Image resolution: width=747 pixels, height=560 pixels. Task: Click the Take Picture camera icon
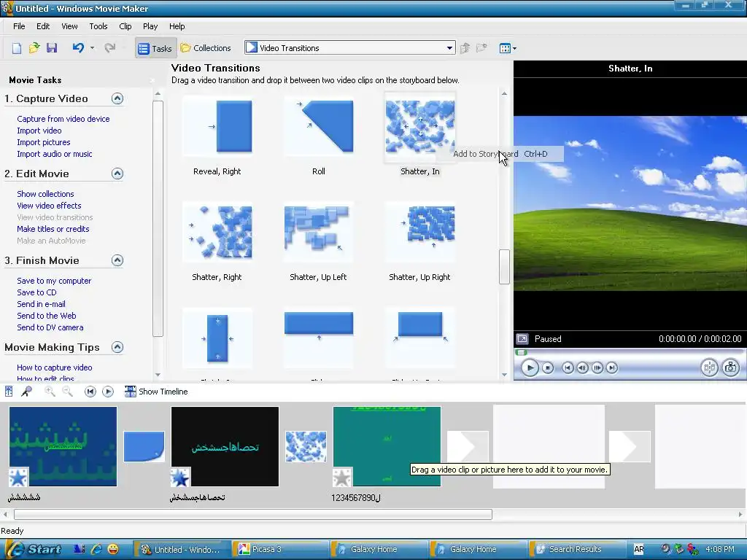pos(730,367)
